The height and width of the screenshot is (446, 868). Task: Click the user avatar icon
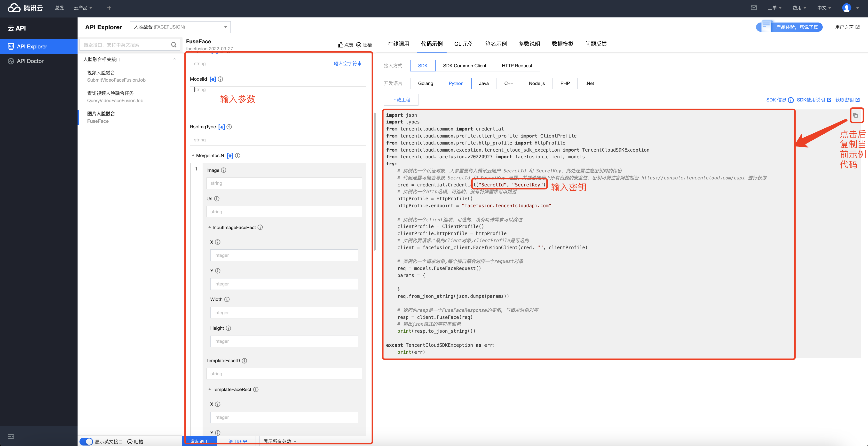pyautogui.click(x=846, y=8)
